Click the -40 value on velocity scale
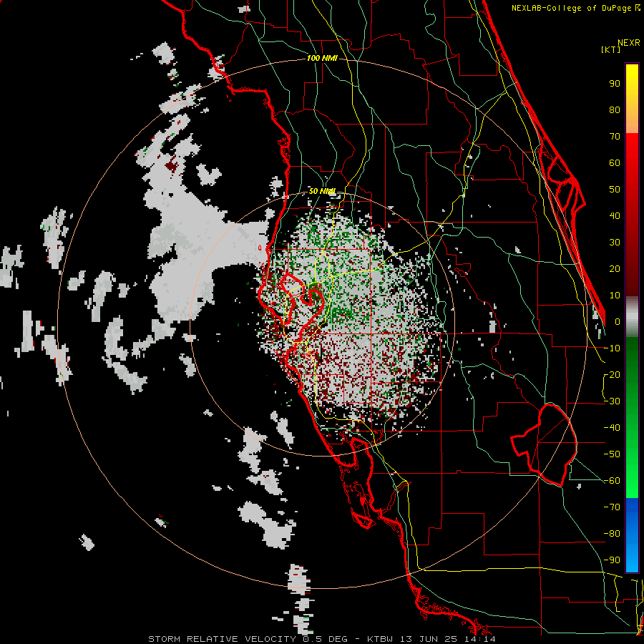The height and width of the screenshot is (644, 644). pos(612,428)
